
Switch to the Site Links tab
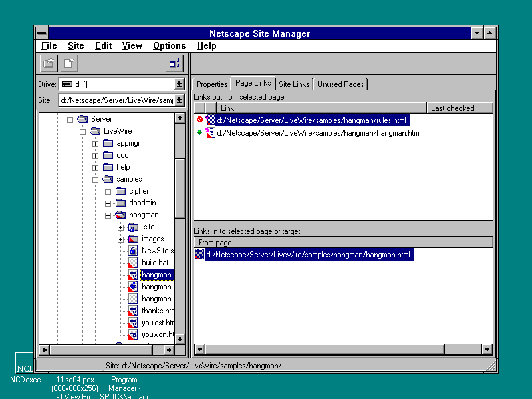point(294,84)
